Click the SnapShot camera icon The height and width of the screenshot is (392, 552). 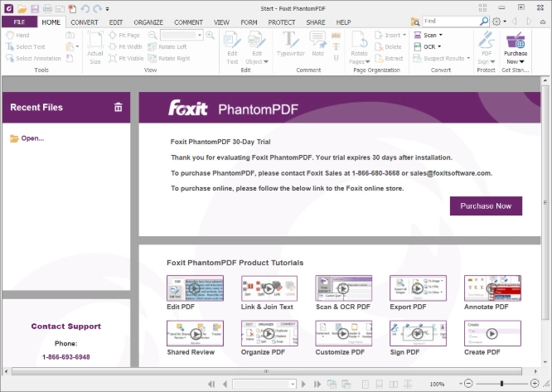[x=70, y=35]
